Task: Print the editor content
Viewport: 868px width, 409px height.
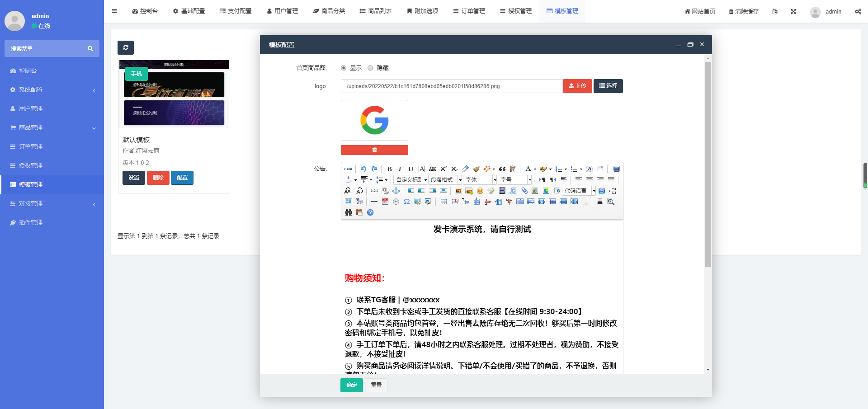Action: click(x=600, y=202)
